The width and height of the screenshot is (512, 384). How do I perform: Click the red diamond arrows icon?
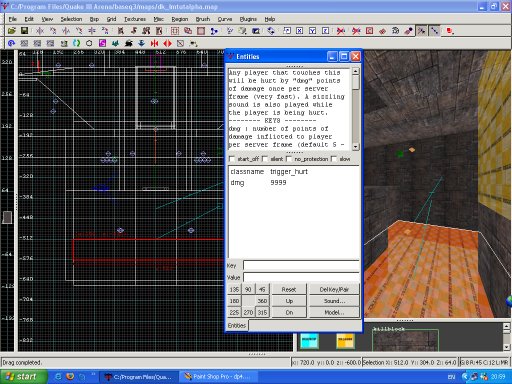(x=167, y=43)
